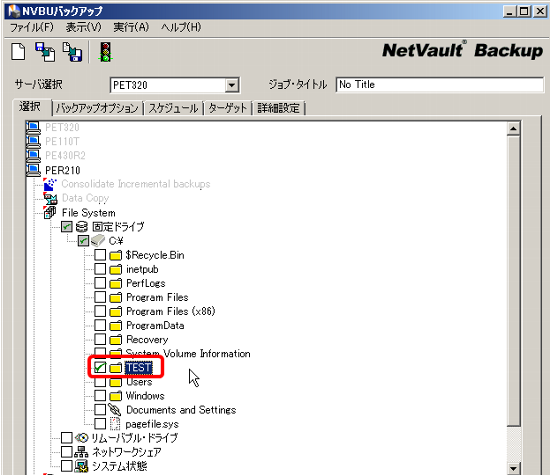Click the save selection set toolbar icon

point(45,52)
